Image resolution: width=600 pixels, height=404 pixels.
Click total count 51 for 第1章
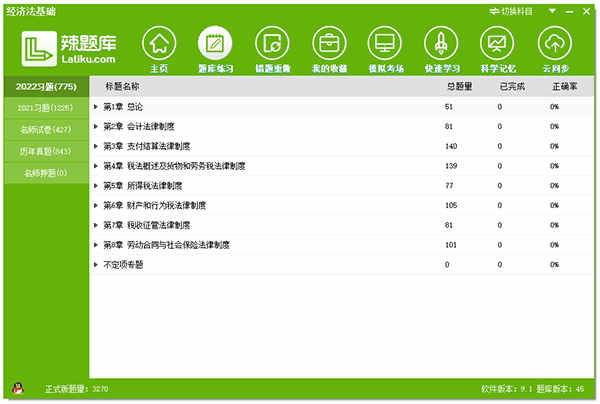click(x=449, y=107)
